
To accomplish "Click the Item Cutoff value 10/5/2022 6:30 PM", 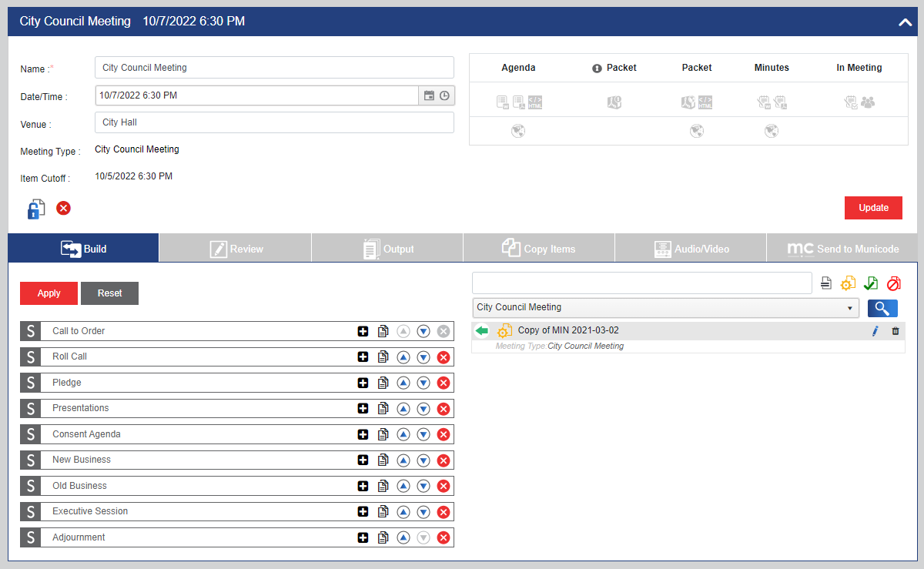I will pos(134,176).
